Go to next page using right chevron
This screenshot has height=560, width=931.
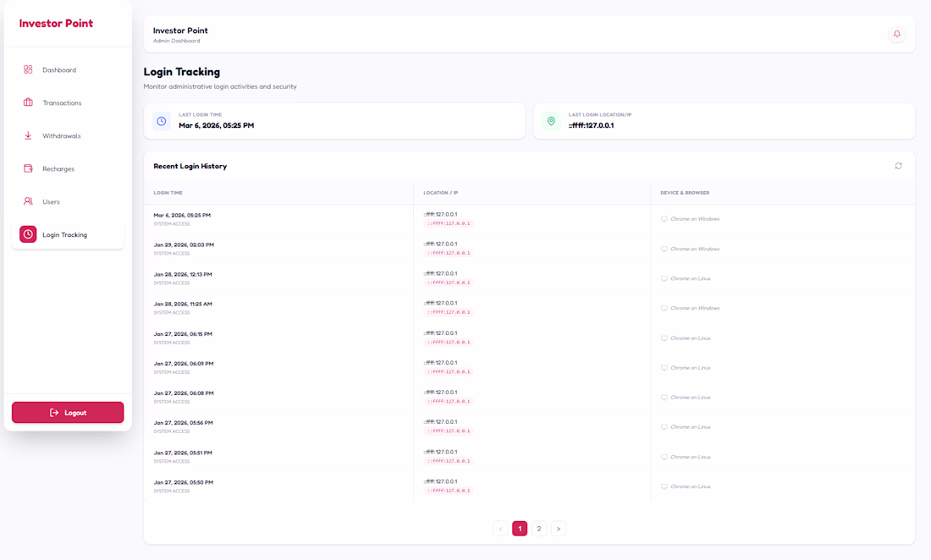click(559, 529)
